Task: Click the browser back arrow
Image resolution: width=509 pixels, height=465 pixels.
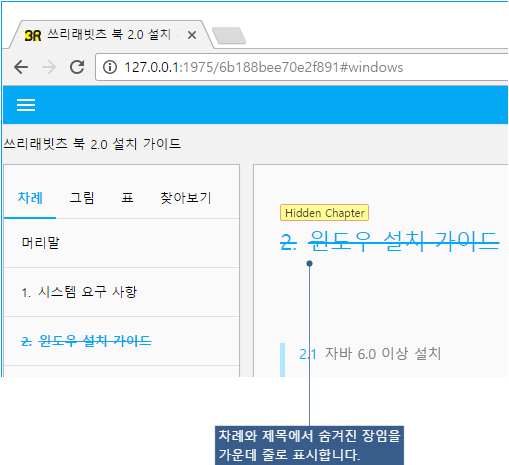Action: pos(21,67)
